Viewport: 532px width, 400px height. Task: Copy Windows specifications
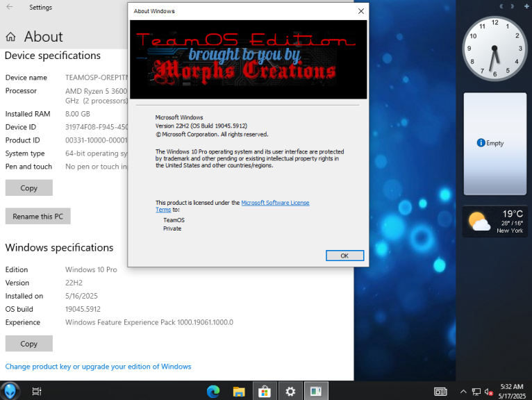click(29, 343)
